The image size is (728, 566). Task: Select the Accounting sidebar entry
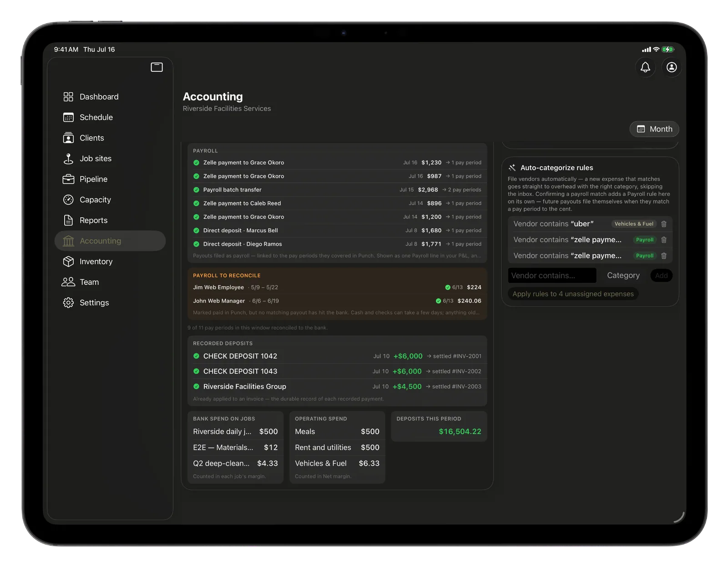[x=110, y=241]
